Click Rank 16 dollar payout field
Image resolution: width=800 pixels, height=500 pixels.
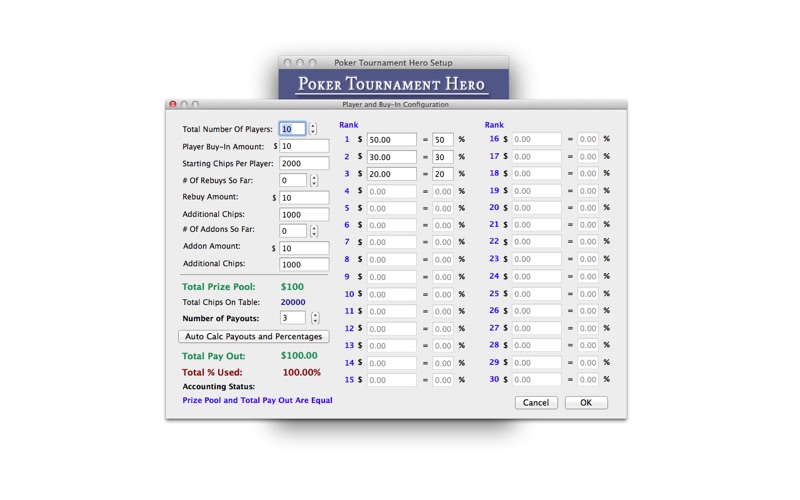coord(537,139)
